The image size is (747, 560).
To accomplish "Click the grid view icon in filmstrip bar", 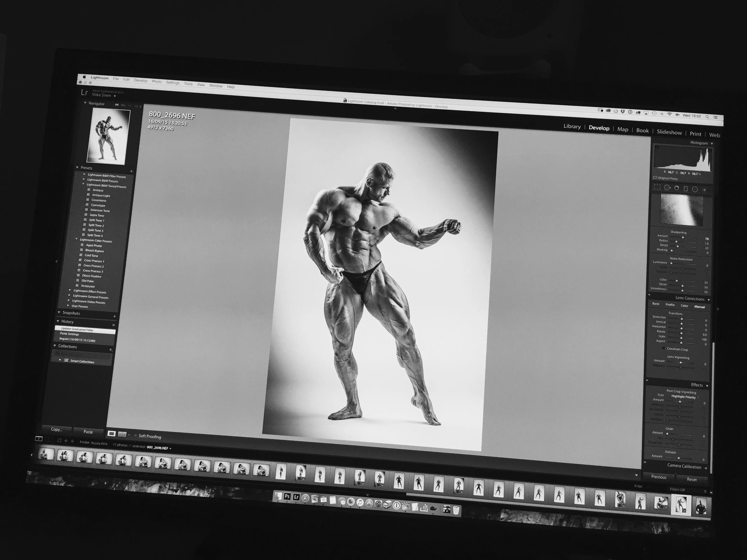I will (x=60, y=440).
